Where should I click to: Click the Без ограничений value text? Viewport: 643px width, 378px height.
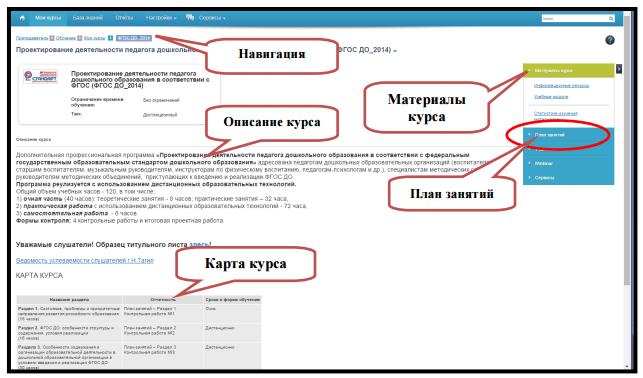161,100
